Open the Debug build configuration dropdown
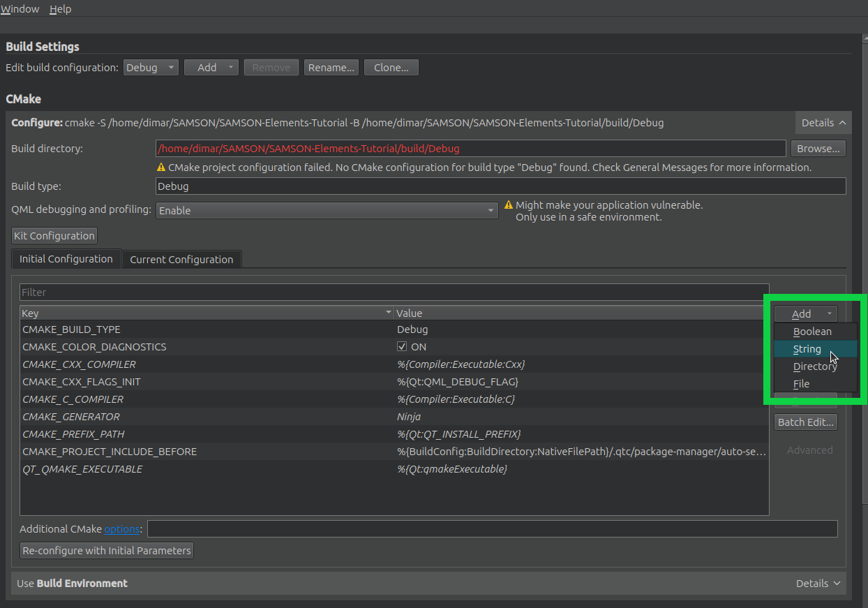Screen dimensions: 868x608 coord(151,67)
